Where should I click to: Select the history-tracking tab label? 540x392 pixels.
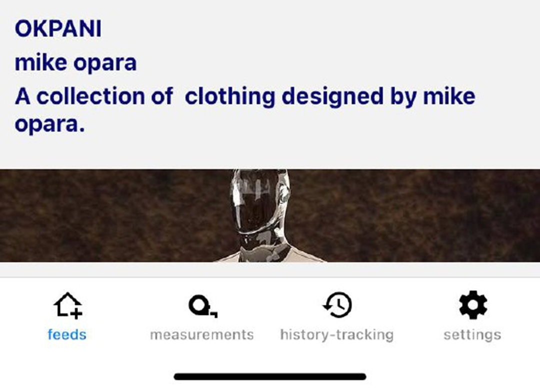click(x=337, y=335)
